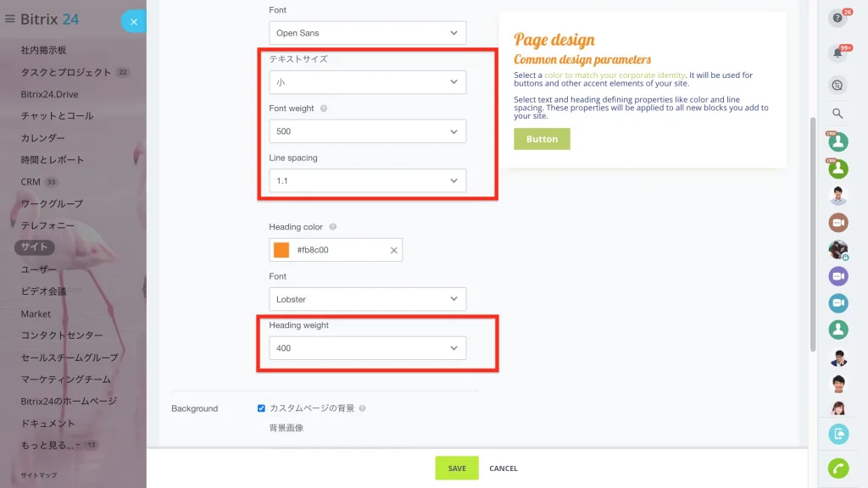
Task: Open the テキストサイズ dropdown
Action: [368, 82]
